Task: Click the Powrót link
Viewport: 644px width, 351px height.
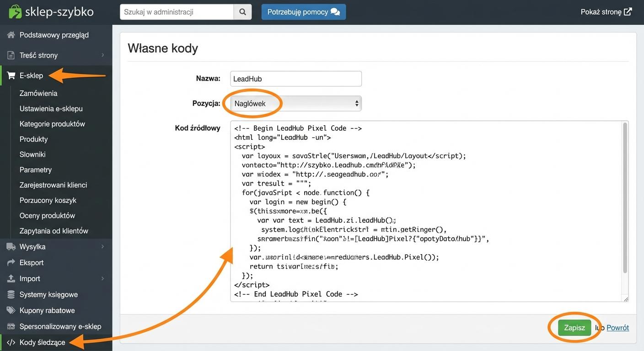Action: click(617, 328)
